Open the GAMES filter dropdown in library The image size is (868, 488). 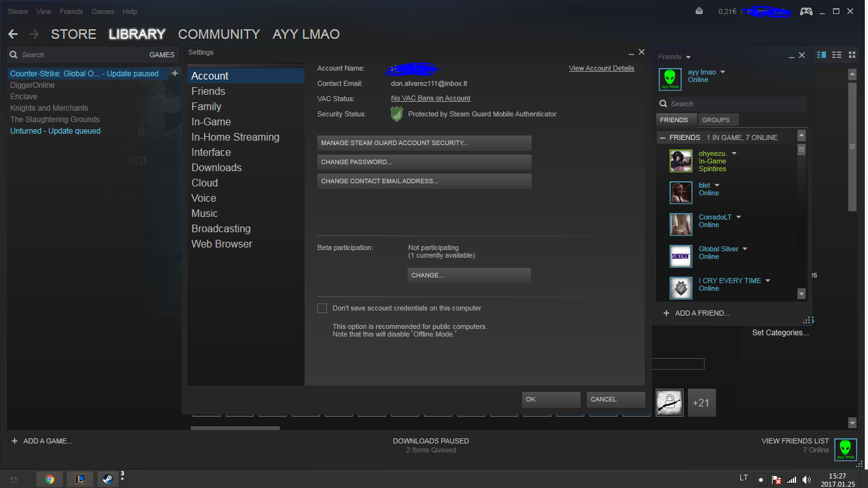pos(162,55)
